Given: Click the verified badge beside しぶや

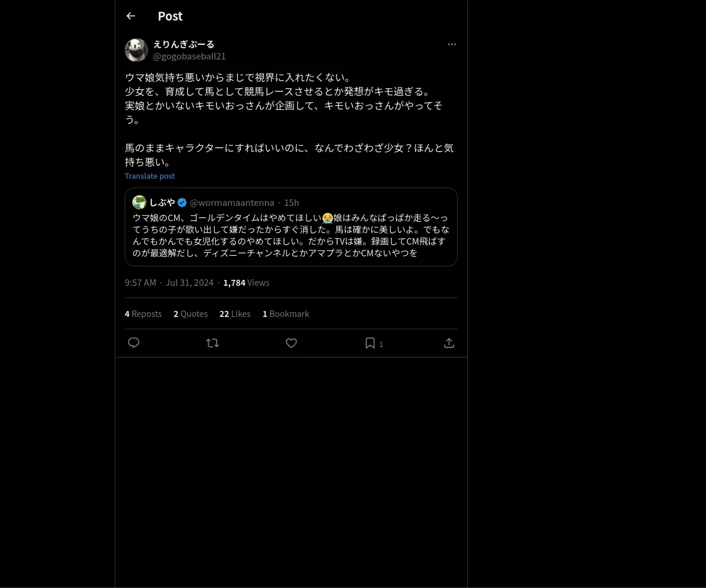Looking at the screenshot, I should pyautogui.click(x=182, y=202).
